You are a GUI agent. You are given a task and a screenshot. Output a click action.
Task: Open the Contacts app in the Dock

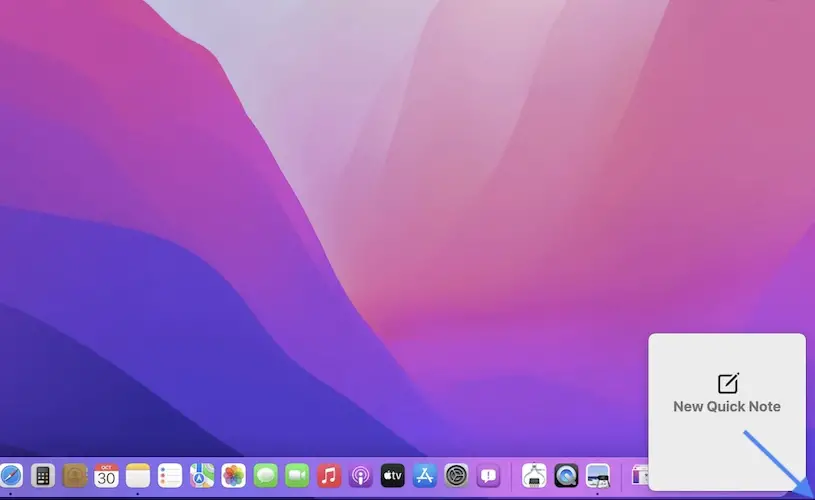pos(75,476)
